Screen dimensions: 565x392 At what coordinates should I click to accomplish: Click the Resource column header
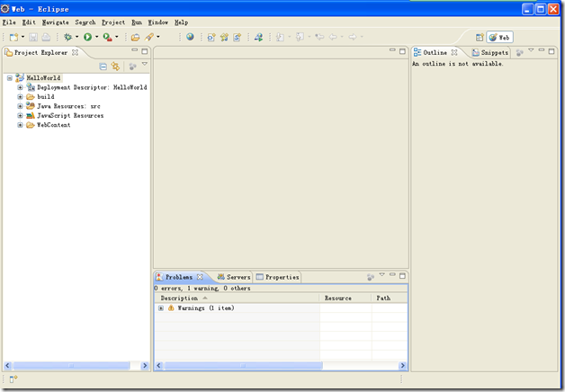coord(345,298)
